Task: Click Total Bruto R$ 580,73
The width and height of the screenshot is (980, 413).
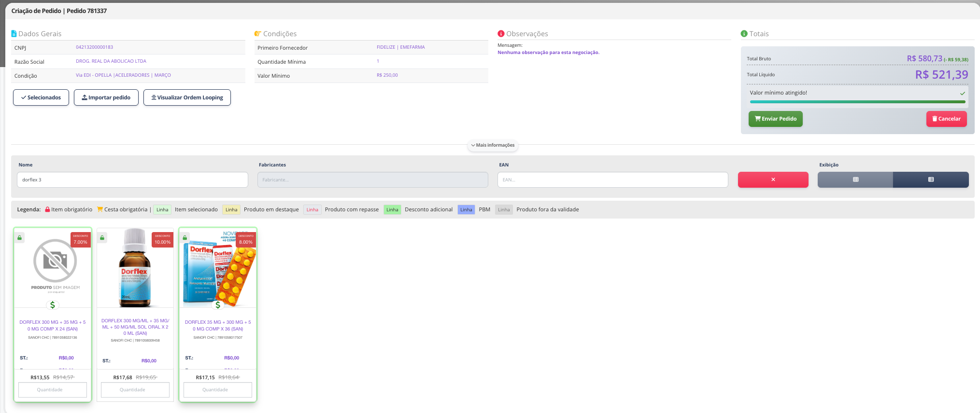Action: 924,58
